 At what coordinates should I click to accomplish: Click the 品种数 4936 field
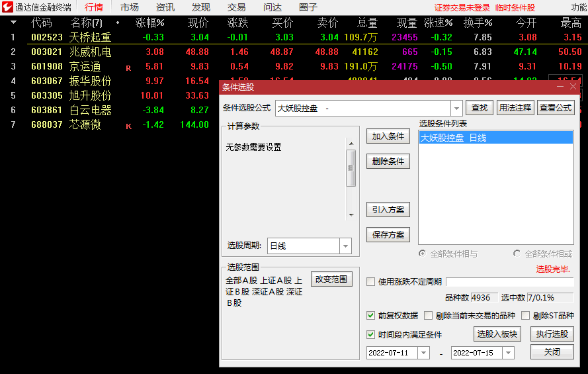pos(484,297)
